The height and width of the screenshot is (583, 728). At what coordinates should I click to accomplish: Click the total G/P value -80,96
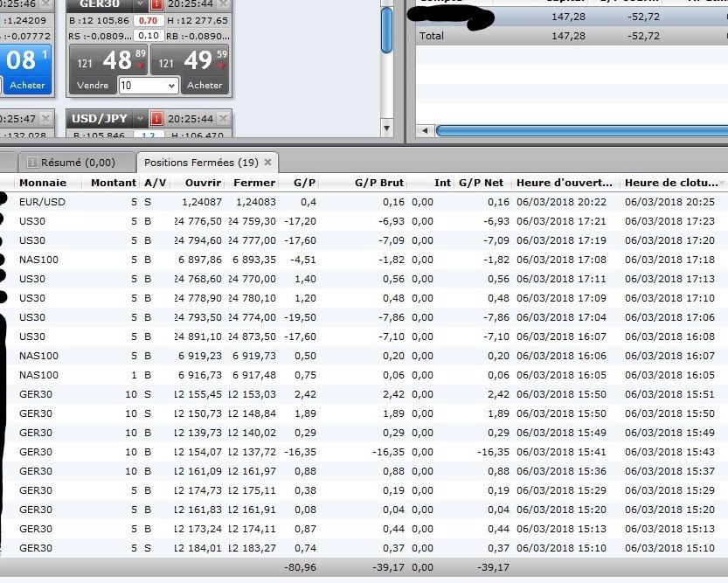pyautogui.click(x=300, y=567)
